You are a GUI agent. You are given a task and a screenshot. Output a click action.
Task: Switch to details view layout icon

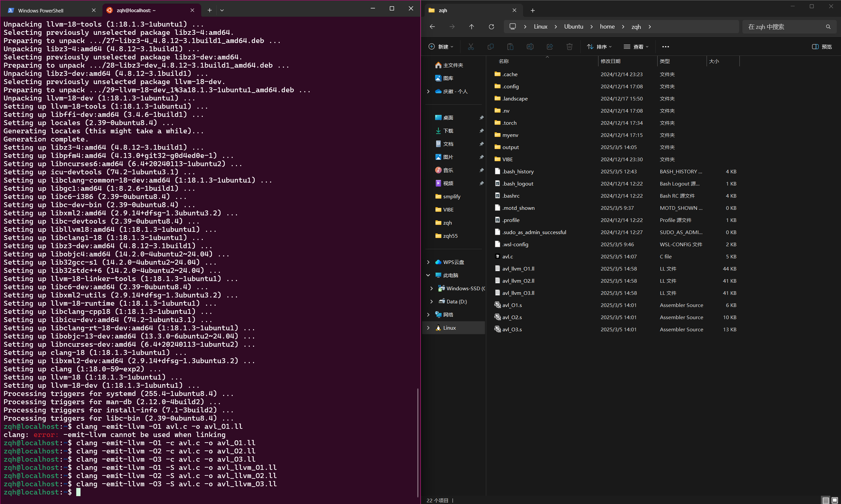(x=825, y=500)
